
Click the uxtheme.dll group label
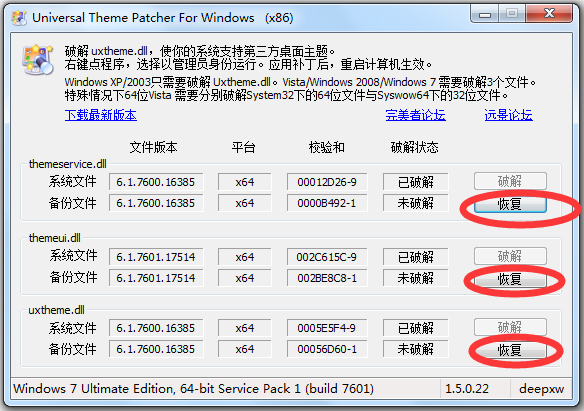pos(57,310)
